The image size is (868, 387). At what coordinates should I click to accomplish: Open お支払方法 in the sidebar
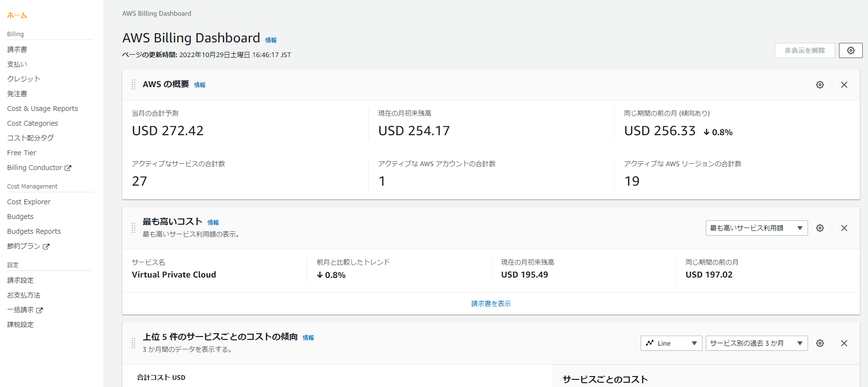point(24,295)
